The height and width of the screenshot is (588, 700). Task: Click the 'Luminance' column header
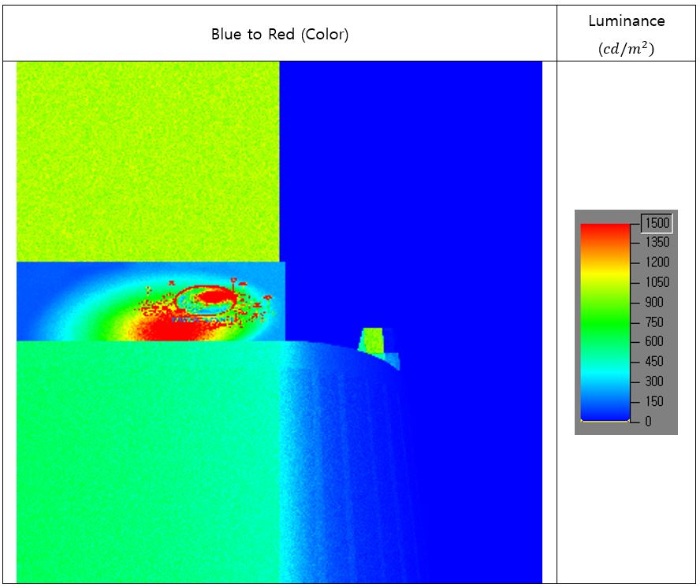tap(627, 21)
